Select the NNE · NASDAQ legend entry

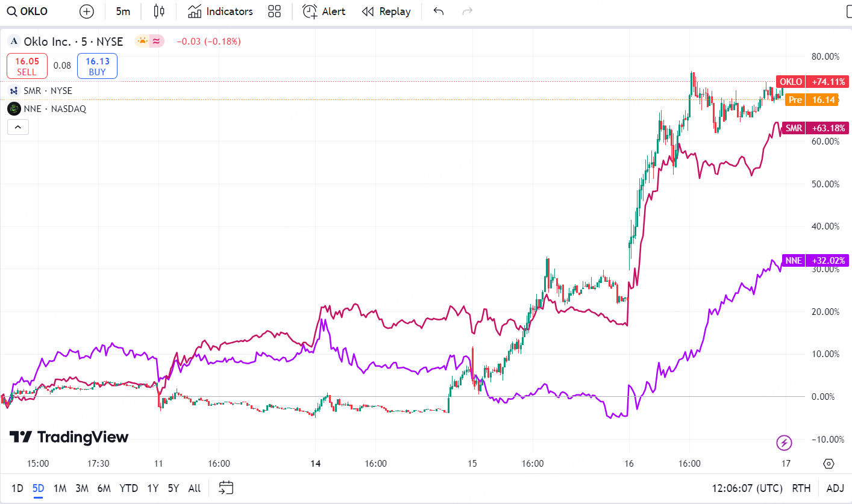[55, 109]
